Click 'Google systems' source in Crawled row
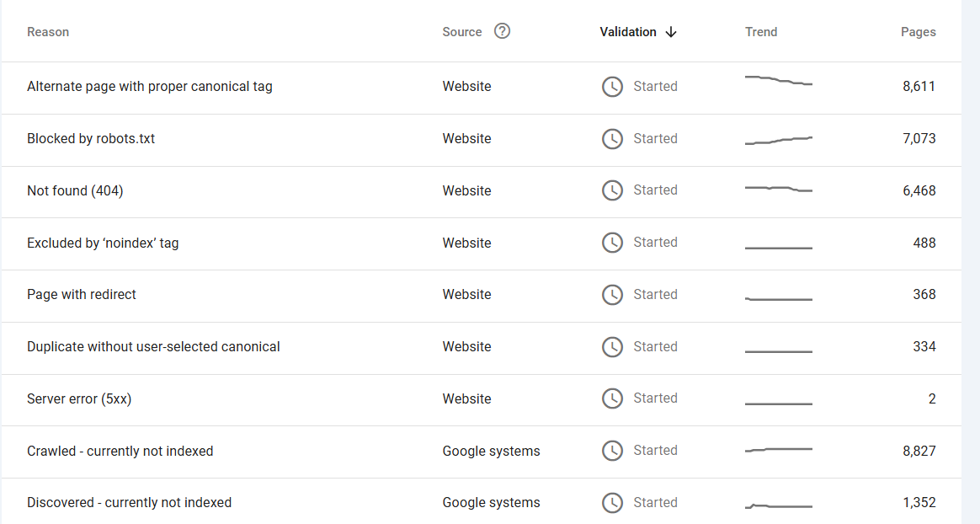 click(x=491, y=451)
